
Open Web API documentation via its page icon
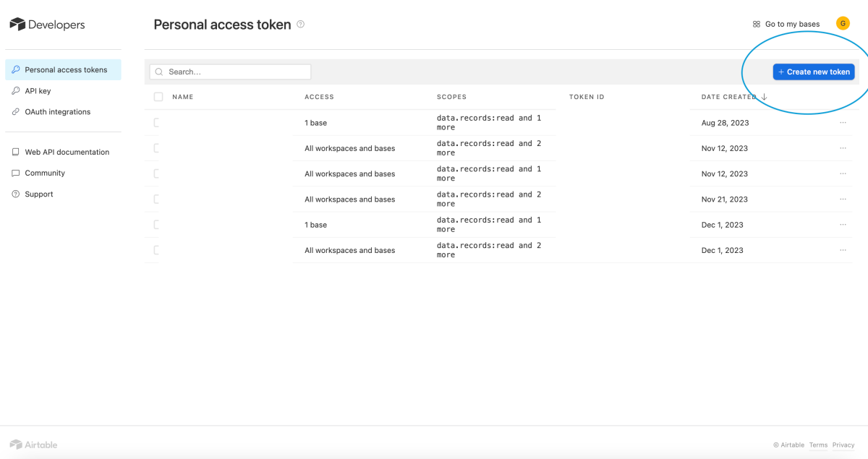tap(16, 152)
